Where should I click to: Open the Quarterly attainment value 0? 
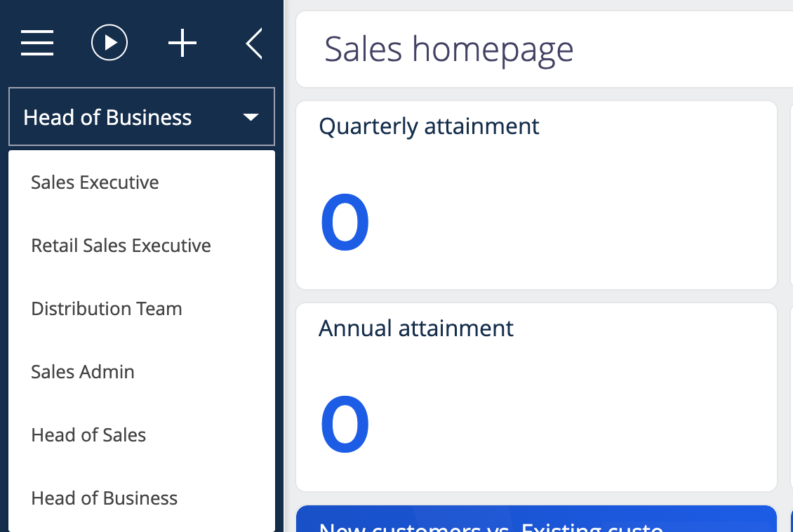coord(345,222)
